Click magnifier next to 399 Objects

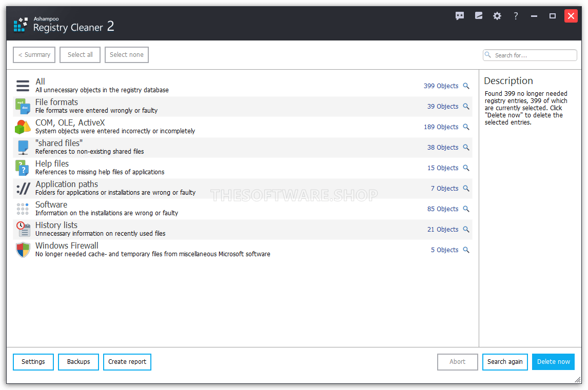point(466,86)
